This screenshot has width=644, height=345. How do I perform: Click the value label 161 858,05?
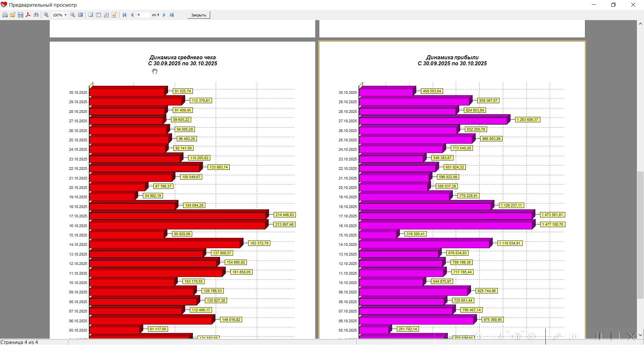[x=241, y=272]
